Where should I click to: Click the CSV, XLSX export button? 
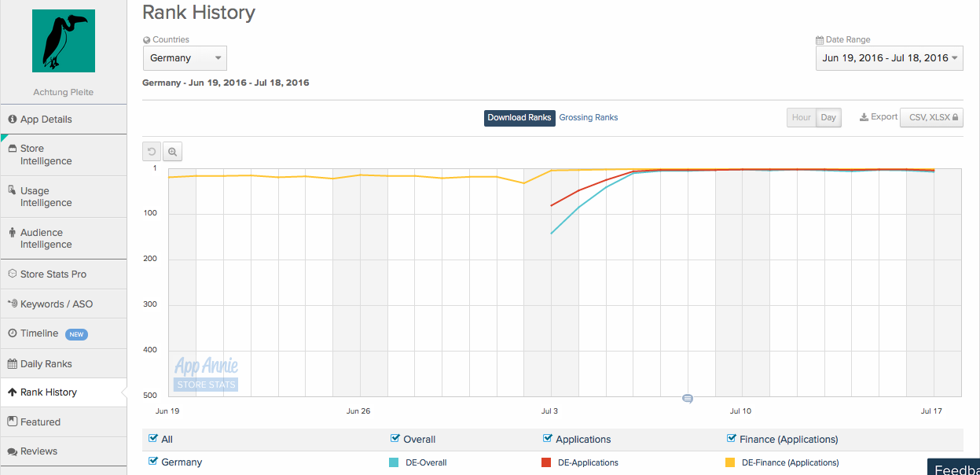[x=931, y=117]
